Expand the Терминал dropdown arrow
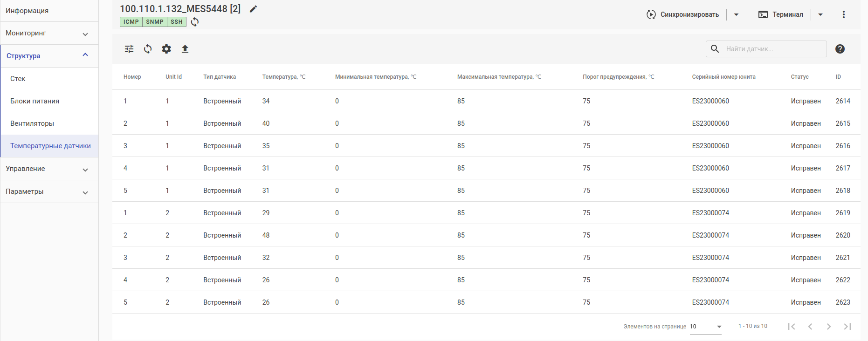This screenshot has width=868, height=341. (820, 14)
